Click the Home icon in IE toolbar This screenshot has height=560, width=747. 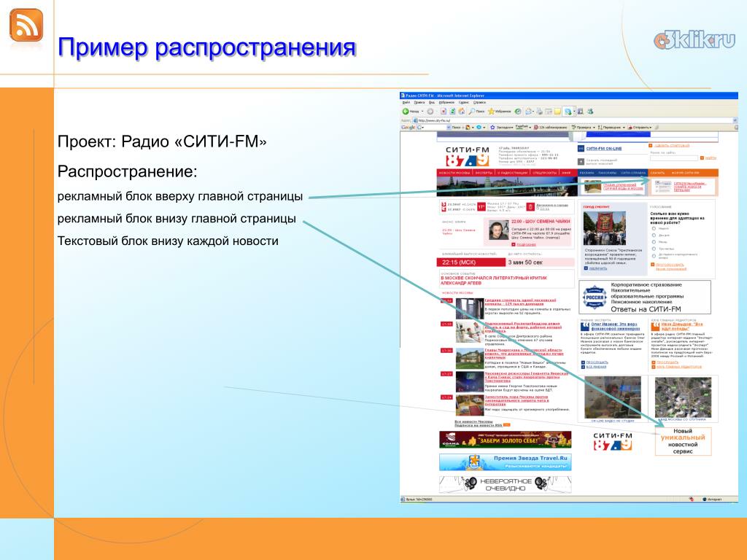(462, 112)
